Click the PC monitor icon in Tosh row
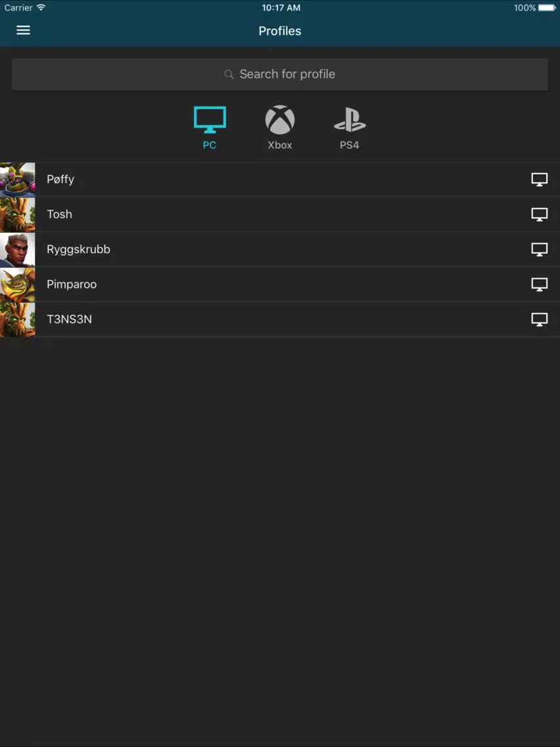 540,214
